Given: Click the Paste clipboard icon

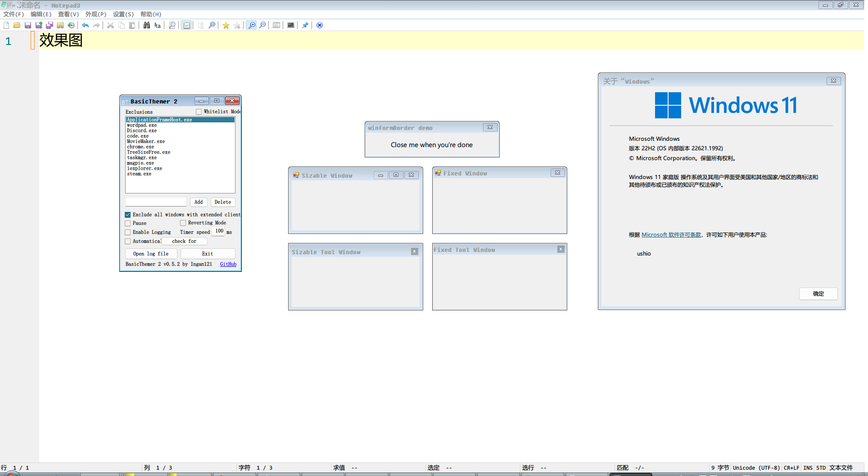Looking at the screenshot, I should pyautogui.click(x=132, y=25).
